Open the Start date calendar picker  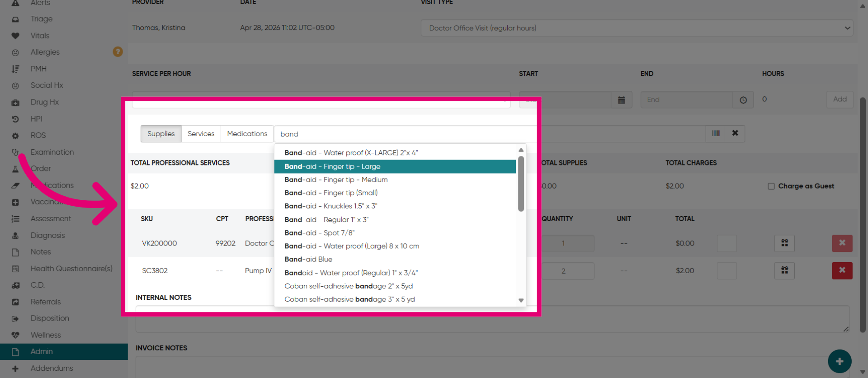(x=622, y=99)
